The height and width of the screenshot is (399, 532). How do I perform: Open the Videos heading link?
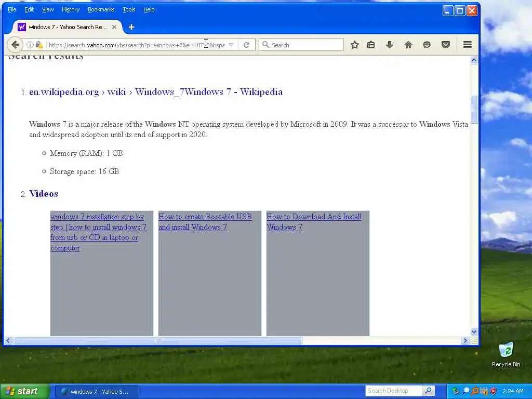(44, 194)
